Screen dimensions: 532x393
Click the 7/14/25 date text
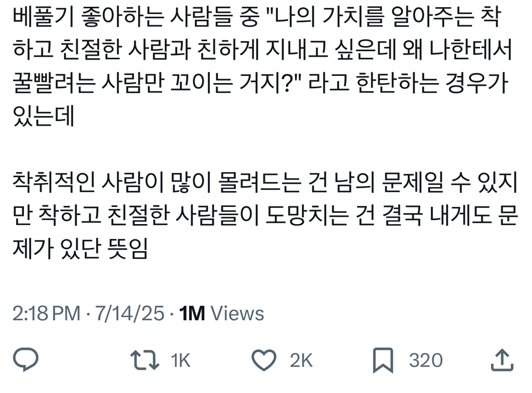coord(129,313)
